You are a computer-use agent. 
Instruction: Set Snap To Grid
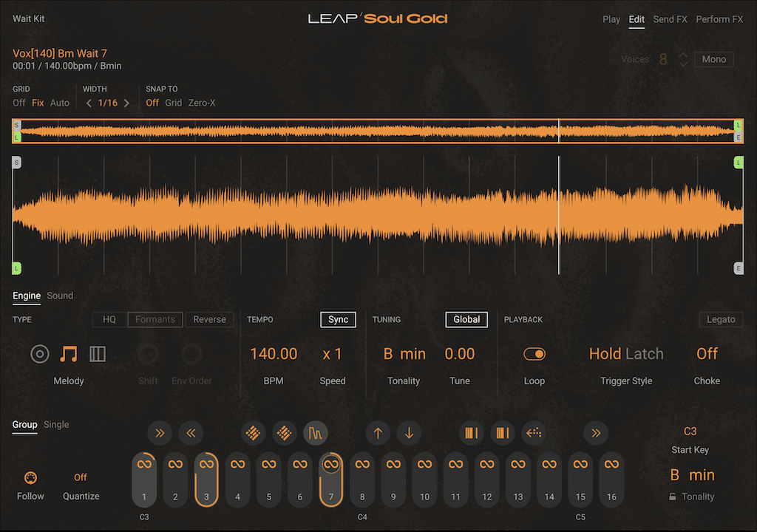pos(173,103)
